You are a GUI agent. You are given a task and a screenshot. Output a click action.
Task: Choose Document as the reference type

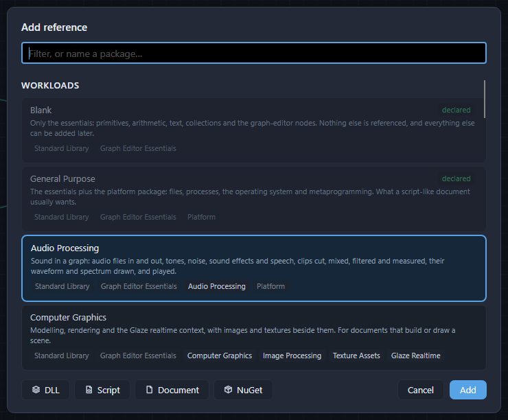click(172, 390)
